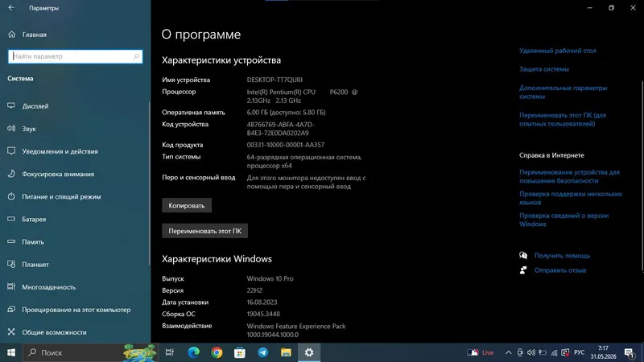Open the Удаленный рабочий стол link
The width and height of the screenshot is (644, 362).
557,51
